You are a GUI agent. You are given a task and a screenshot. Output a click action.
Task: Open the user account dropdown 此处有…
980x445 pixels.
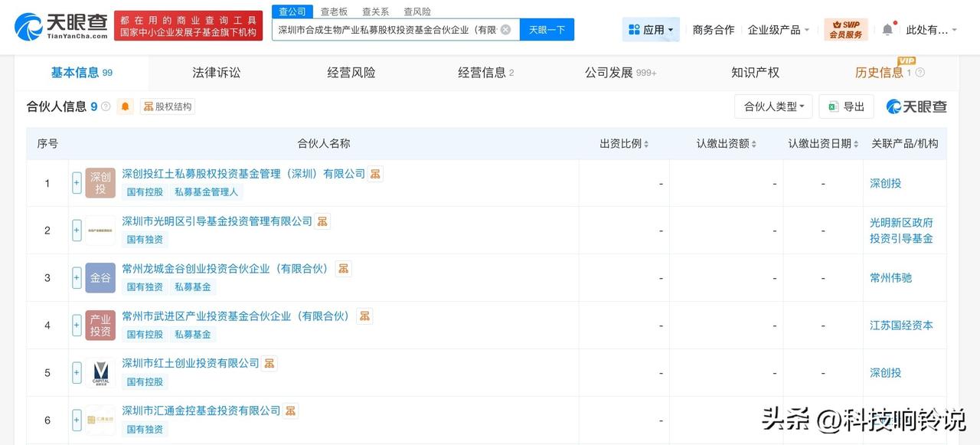tap(932, 30)
